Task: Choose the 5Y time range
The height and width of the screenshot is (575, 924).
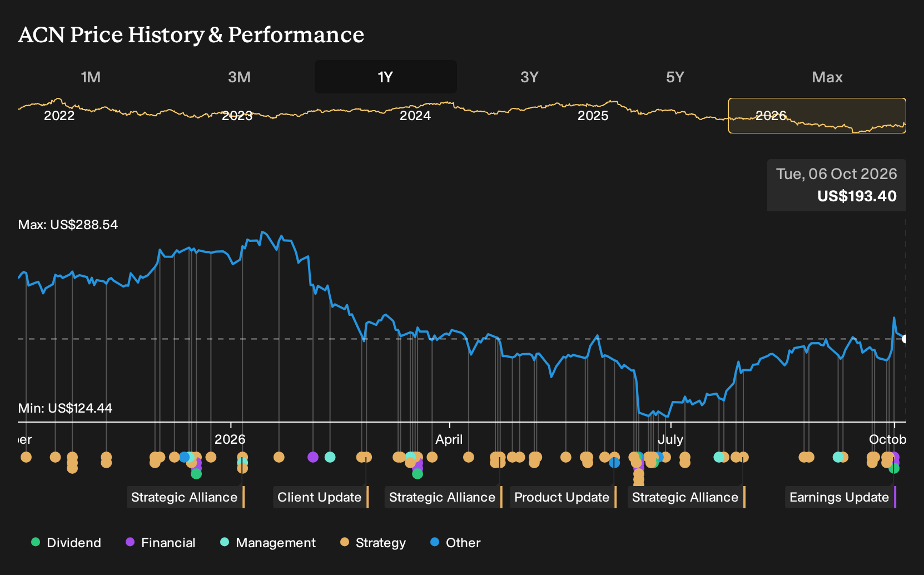Action: point(675,77)
